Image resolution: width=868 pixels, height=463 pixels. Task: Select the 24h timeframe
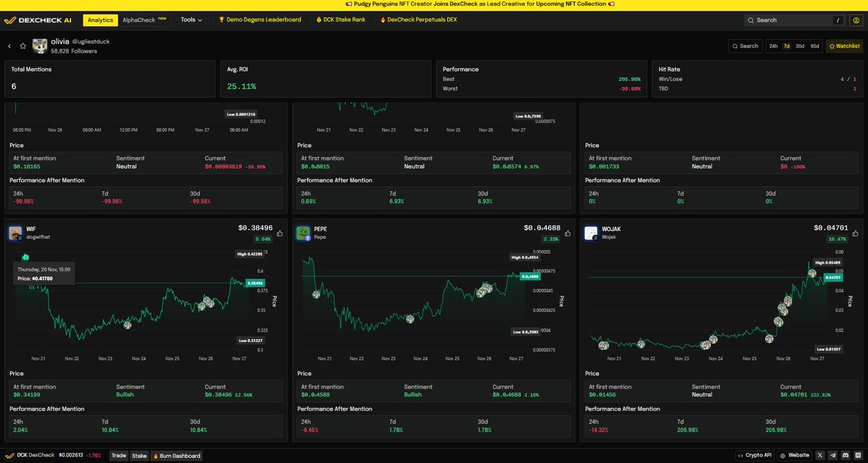(773, 46)
